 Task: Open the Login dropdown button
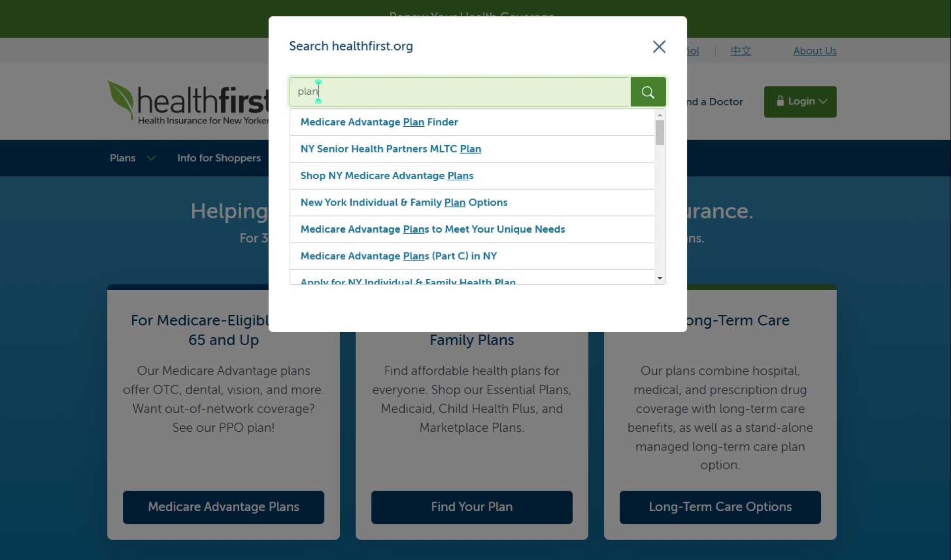tap(800, 102)
